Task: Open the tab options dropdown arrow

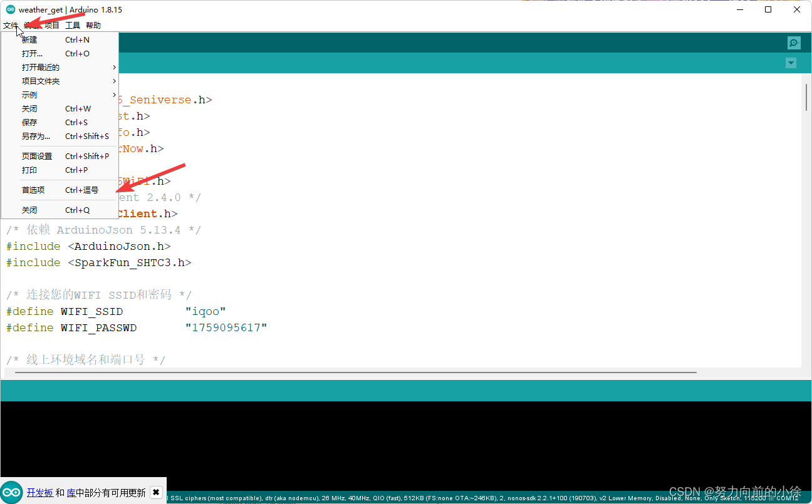Action: [x=791, y=63]
